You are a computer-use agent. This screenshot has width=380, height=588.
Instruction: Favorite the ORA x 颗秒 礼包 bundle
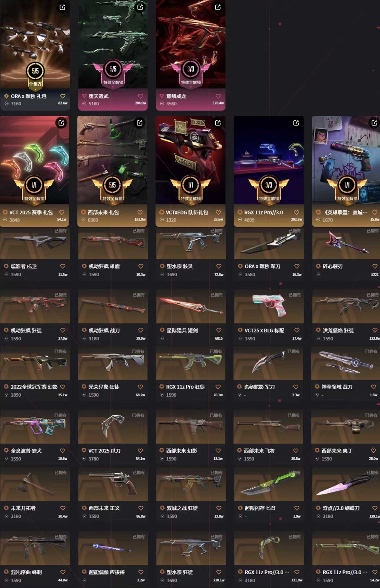[x=63, y=96]
